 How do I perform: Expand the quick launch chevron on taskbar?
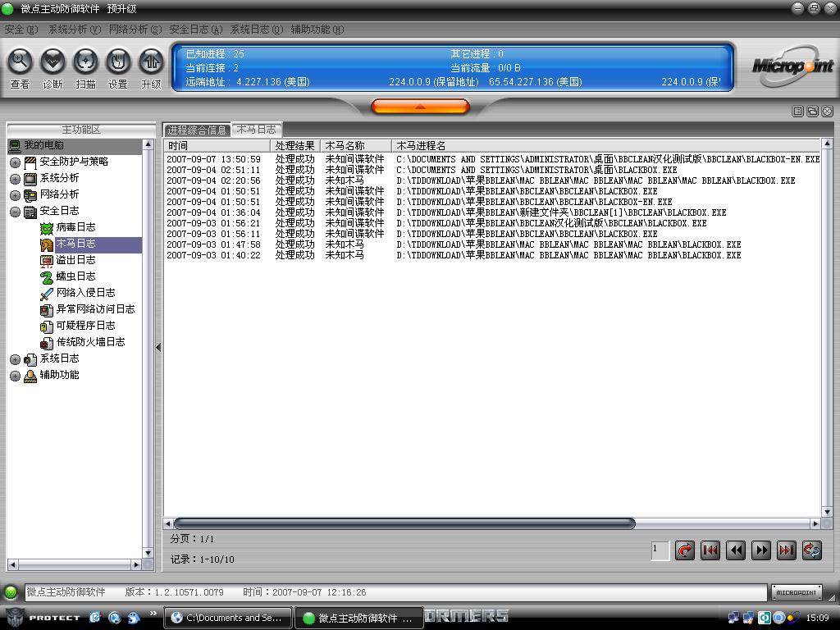pyautogui.click(x=153, y=614)
